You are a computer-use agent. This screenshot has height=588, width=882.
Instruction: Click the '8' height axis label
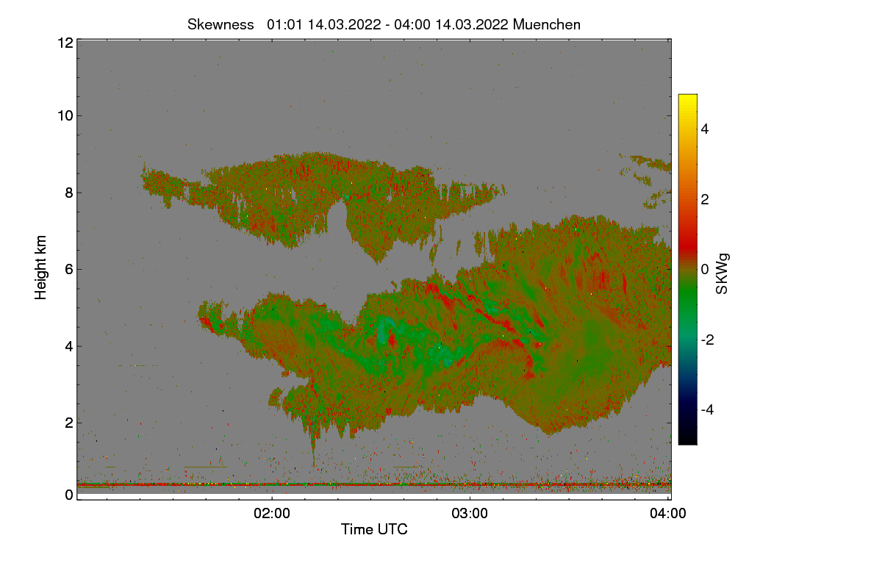pos(68,193)
